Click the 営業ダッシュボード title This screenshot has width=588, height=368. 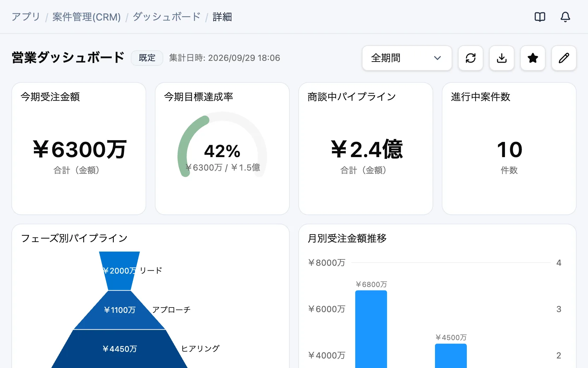[x=68, y=57]
